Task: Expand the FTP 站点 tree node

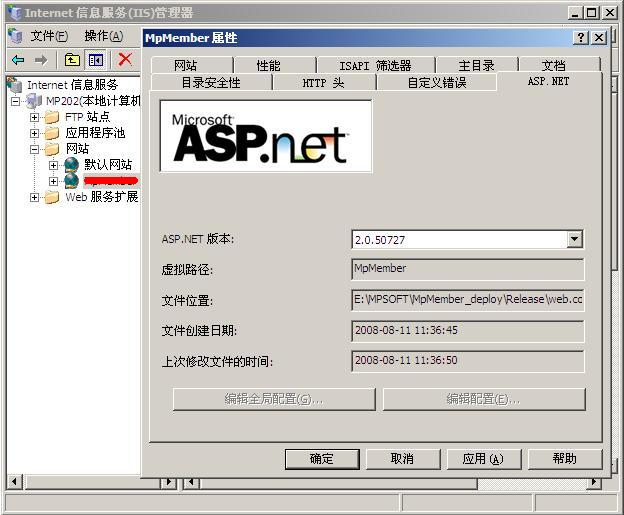Action: pos(35,117)
